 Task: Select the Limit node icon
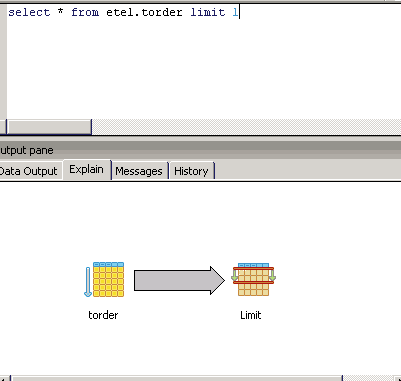253,279
